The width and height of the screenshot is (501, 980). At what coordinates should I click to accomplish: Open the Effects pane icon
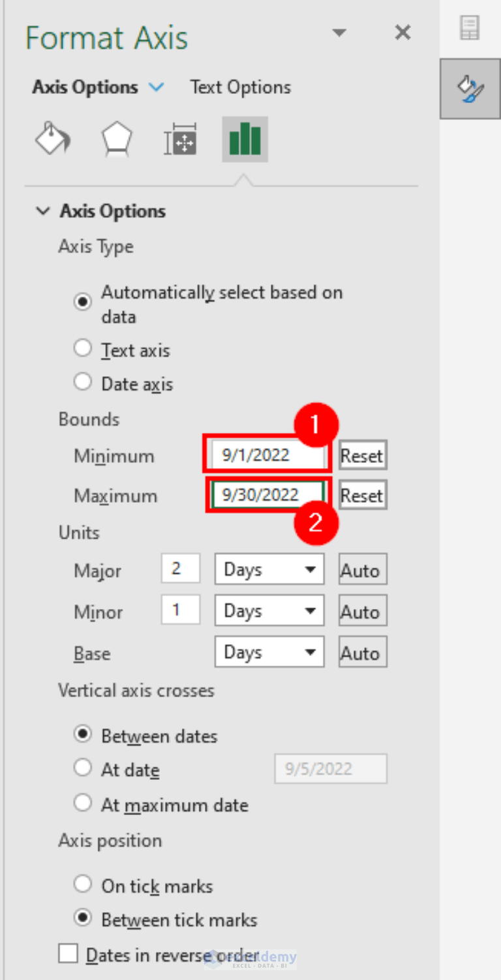(x=116, y=139)
